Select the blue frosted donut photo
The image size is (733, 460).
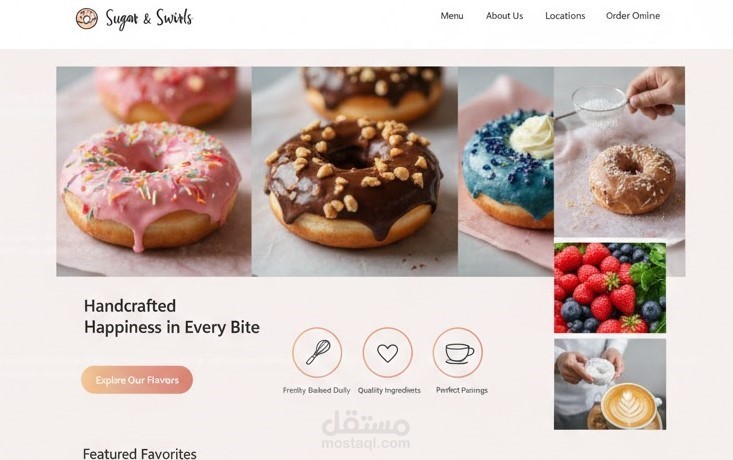click(x=506, y=171)
